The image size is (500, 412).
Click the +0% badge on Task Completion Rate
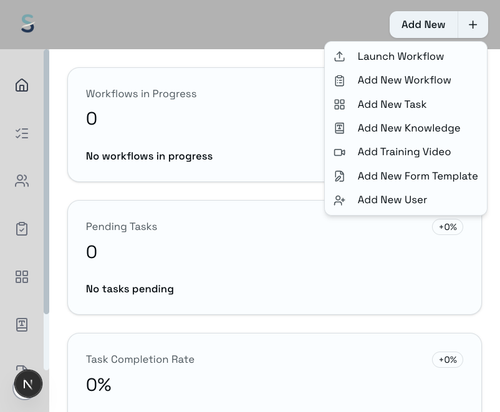pos(447,360)
